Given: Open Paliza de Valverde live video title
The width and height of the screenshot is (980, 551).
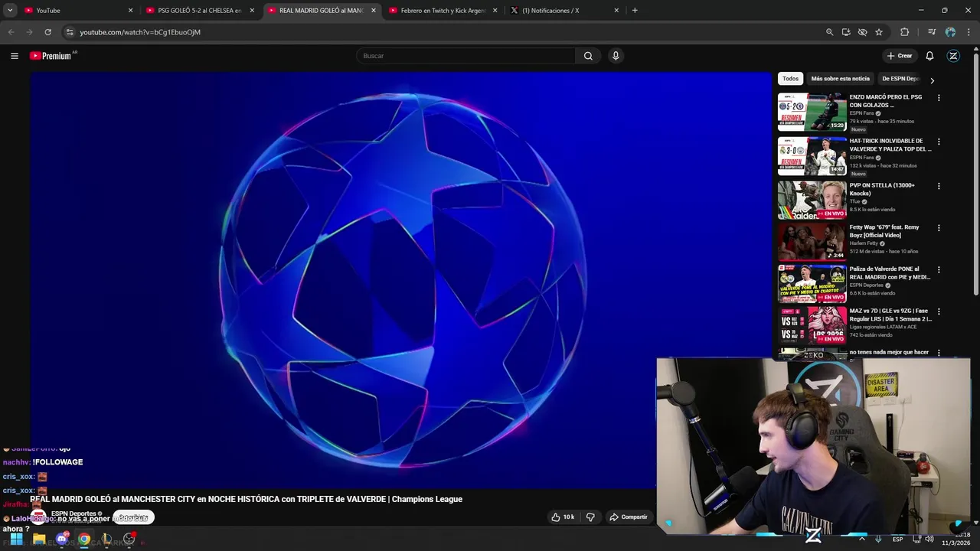Looking at the screenshot, I should point(890,273).
